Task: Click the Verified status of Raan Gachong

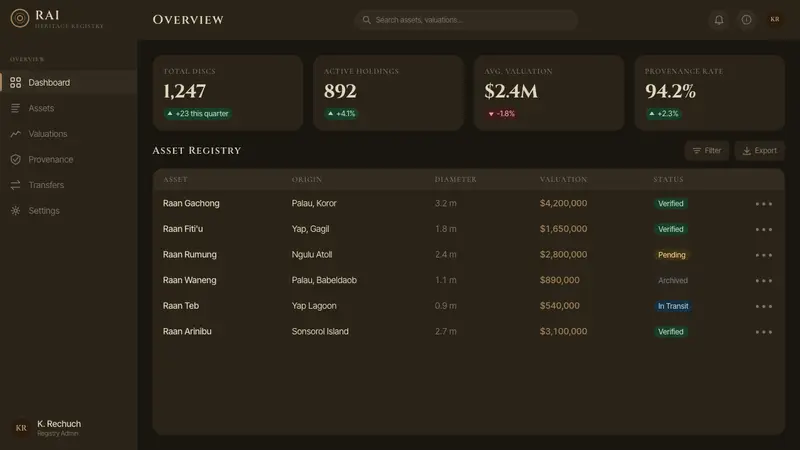Action: (670, 204)
